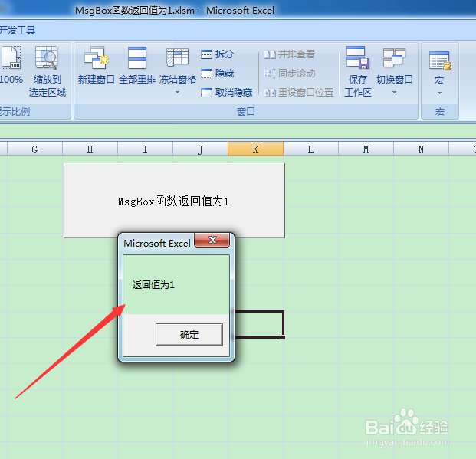The height and width of the screenshot is (459, 476).
Task: Select column G header
Action: [34, 149]
